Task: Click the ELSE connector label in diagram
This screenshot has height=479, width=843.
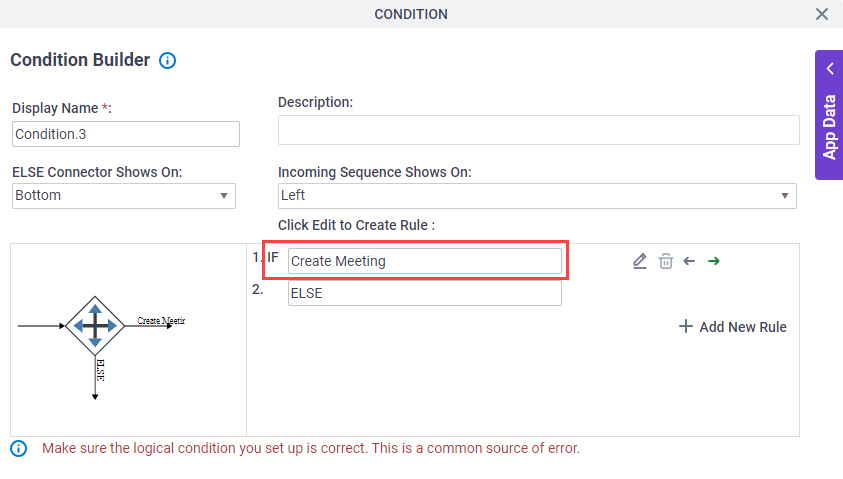Action: pyautogui.click(x=101, y=370)
